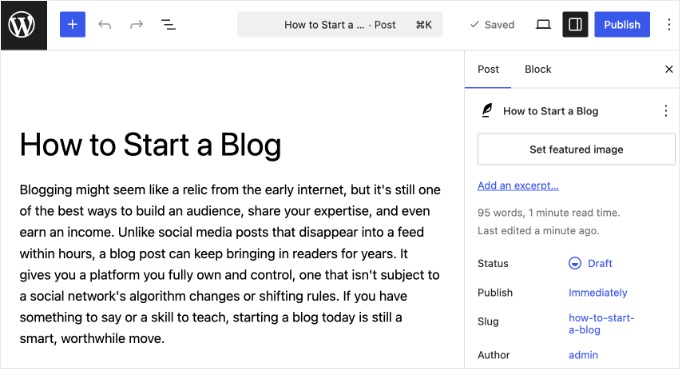
Task: Change the Immediately publish date
Action: pyautogui.click(x=598, y=293)
